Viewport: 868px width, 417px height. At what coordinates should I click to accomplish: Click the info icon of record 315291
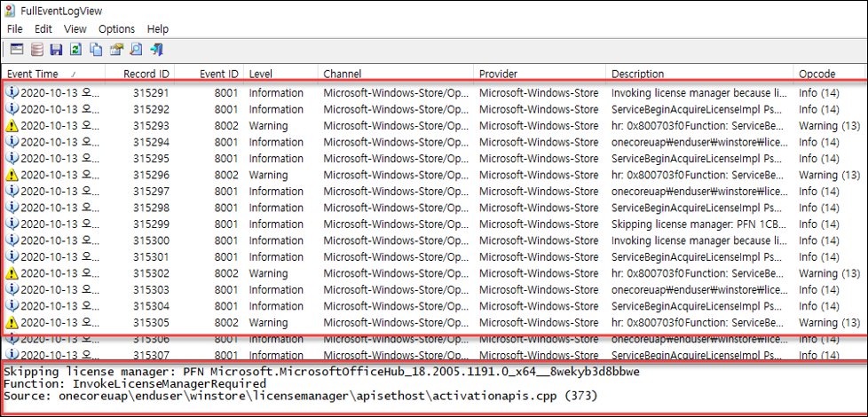pyautogui.click(x=12, y=92)
